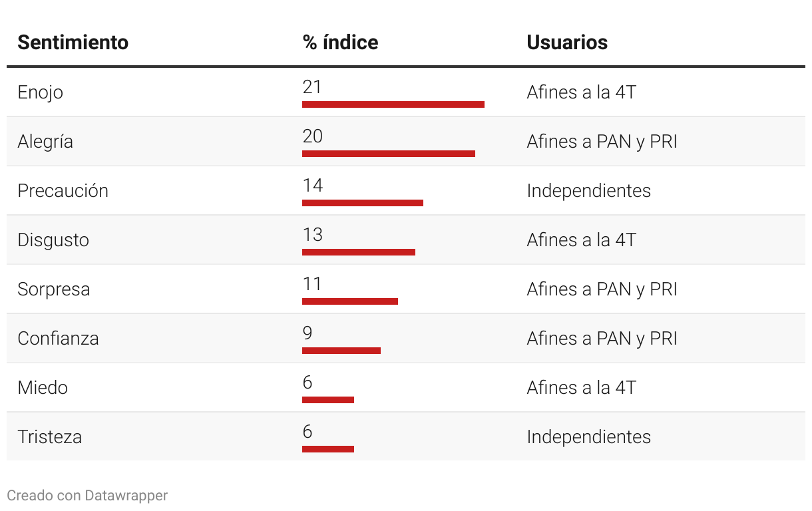The width and height of the screenshot is (812, 511).
Task: Select the Enojo row label
Action: (x=40, y=92)
